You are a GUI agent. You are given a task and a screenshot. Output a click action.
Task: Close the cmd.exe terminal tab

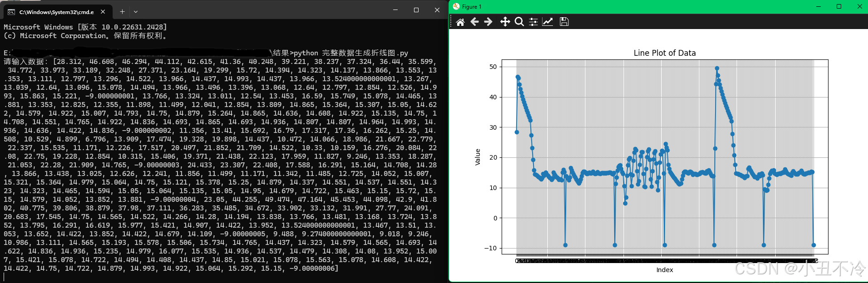[103, 12]
